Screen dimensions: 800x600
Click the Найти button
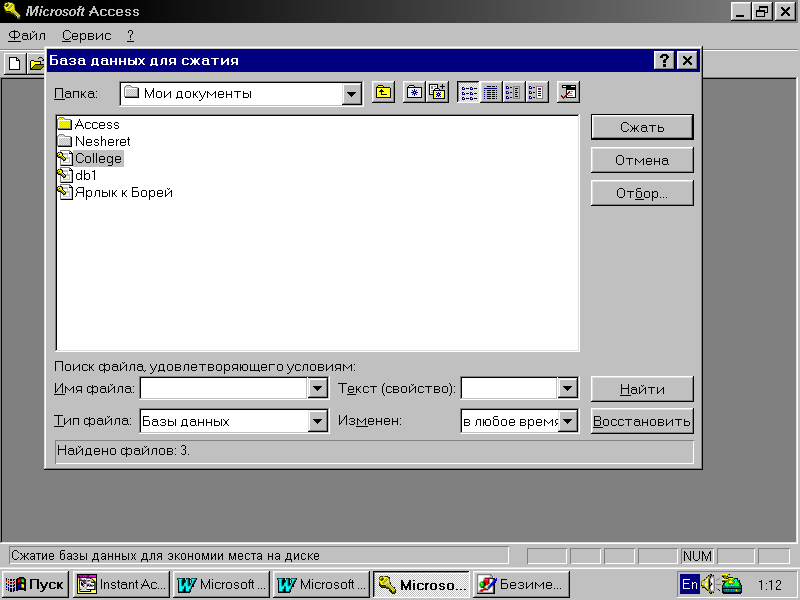click(x=642, y=389)
